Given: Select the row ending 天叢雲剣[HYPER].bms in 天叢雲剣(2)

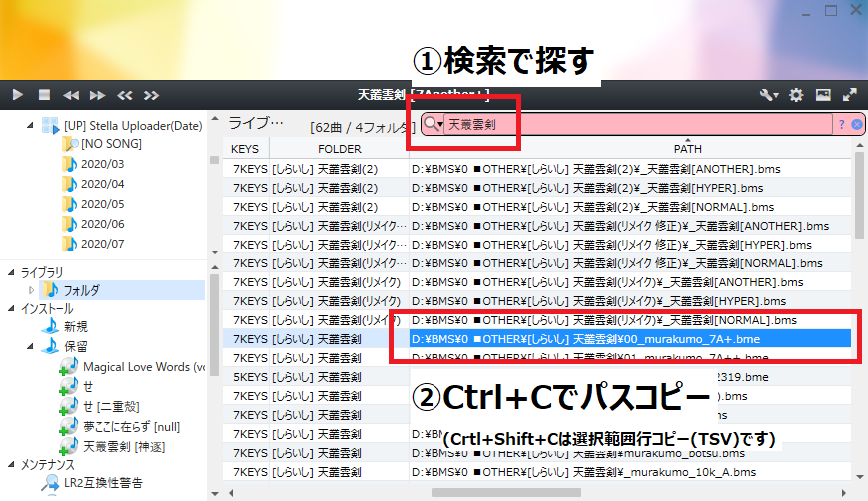Looking at the screenshot, I should [537, 188].
